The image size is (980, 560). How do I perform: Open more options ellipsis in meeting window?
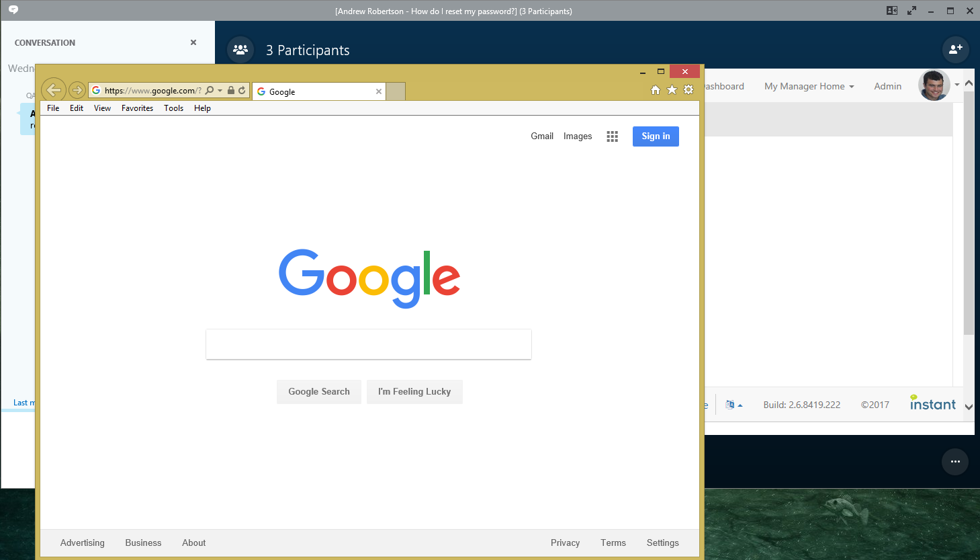[955, 462]
